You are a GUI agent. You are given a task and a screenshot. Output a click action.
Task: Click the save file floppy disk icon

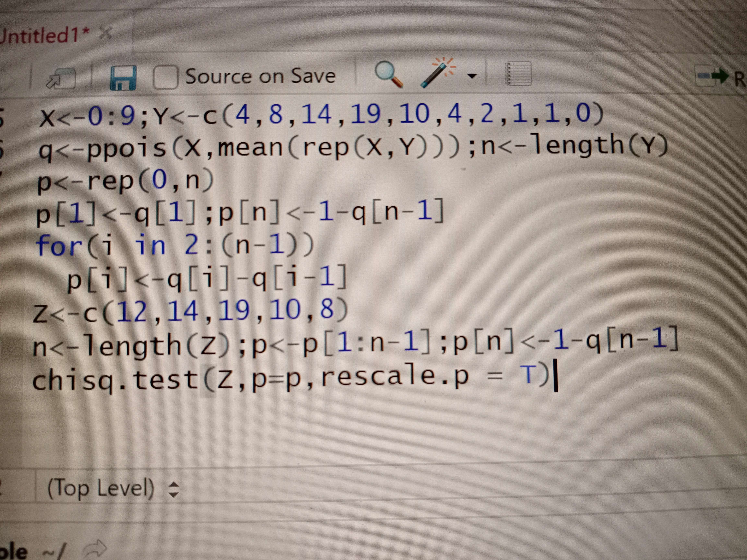[123, 78]
